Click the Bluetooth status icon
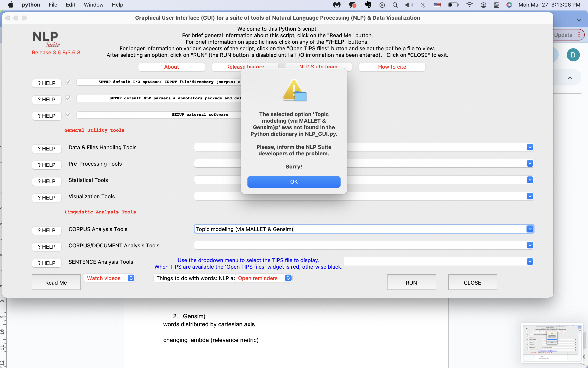This screenshot has width=588, height=368. click(x=423, y=5)
